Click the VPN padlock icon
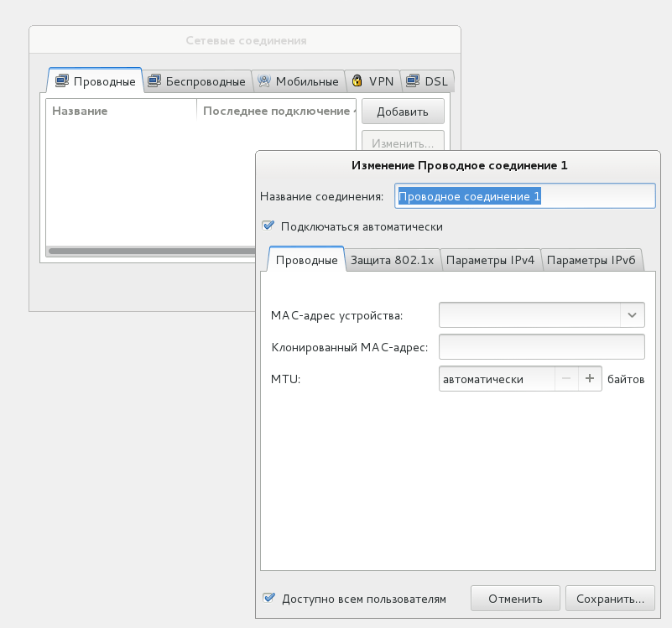 [x=357, y=80]
